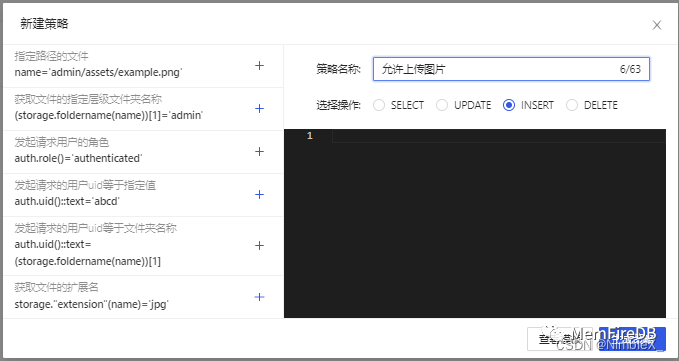Click into line 1 of code editor
Image resolution: width=679 pixels, height=361 pixels.
click(498, 136)
